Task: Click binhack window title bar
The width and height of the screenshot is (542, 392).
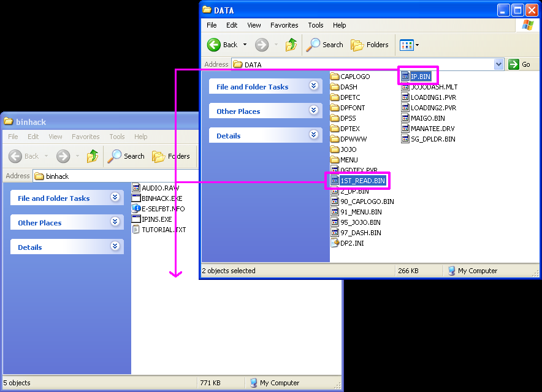Action: 100,121
